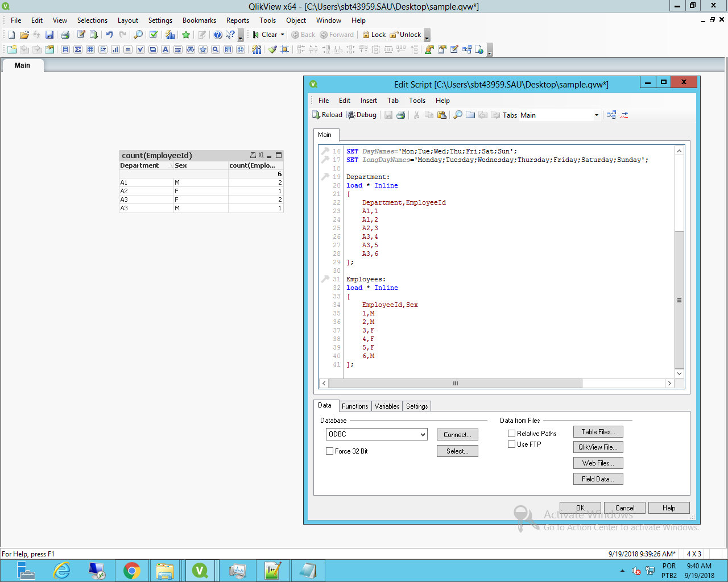This screenshot has width=728, height=582.
Task: Click the Print icon in main toolbar
Action: pos(65,35)
